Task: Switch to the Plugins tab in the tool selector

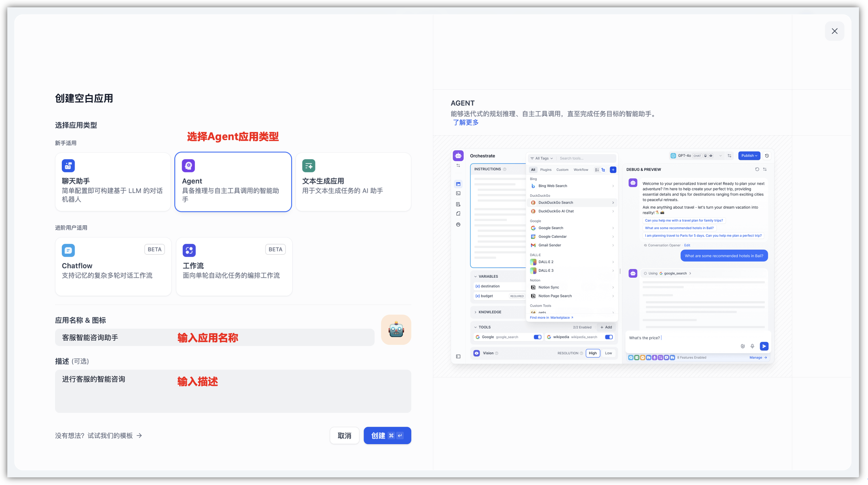Action: pos(546,169)
